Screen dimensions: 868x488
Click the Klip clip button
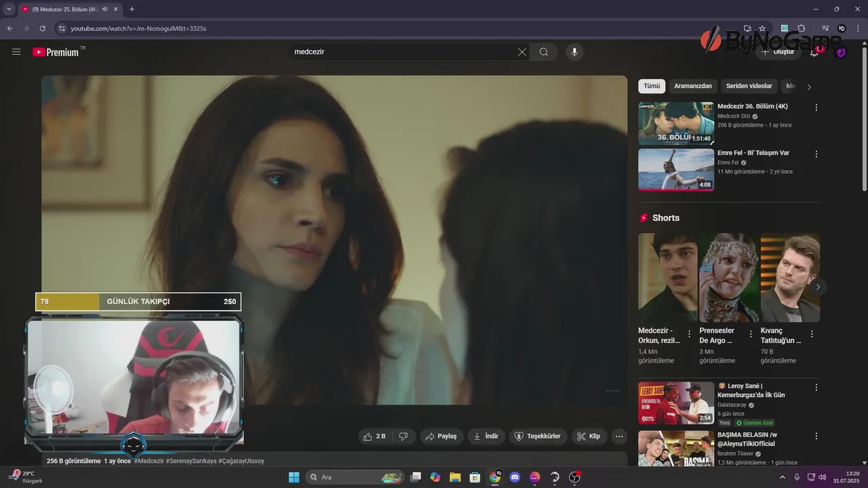click(x=589, y=436)
